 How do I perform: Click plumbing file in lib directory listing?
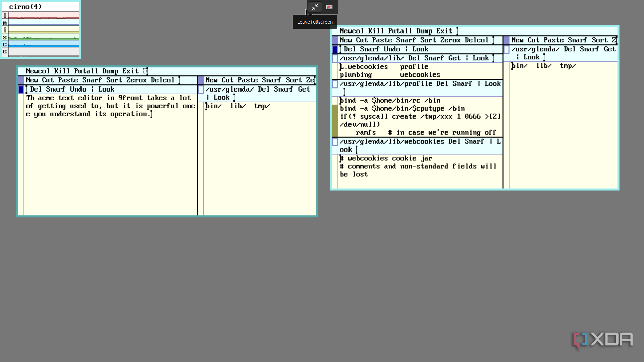coord(356,75)
